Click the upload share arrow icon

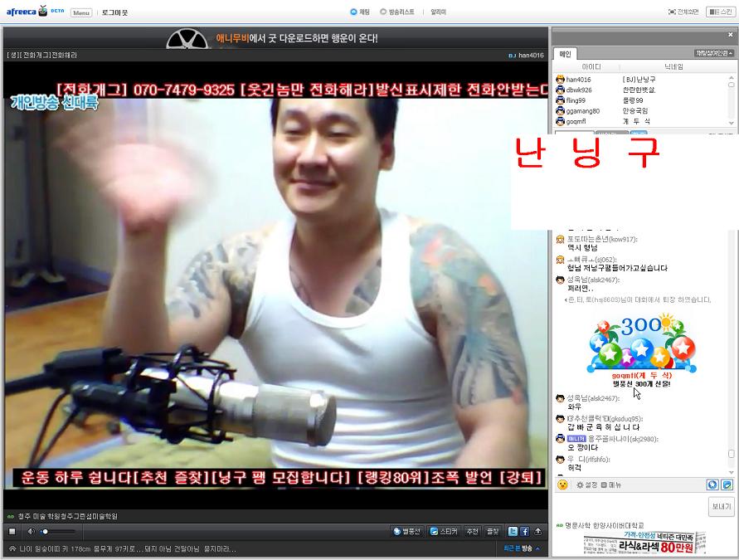click(x=538, y=532)
